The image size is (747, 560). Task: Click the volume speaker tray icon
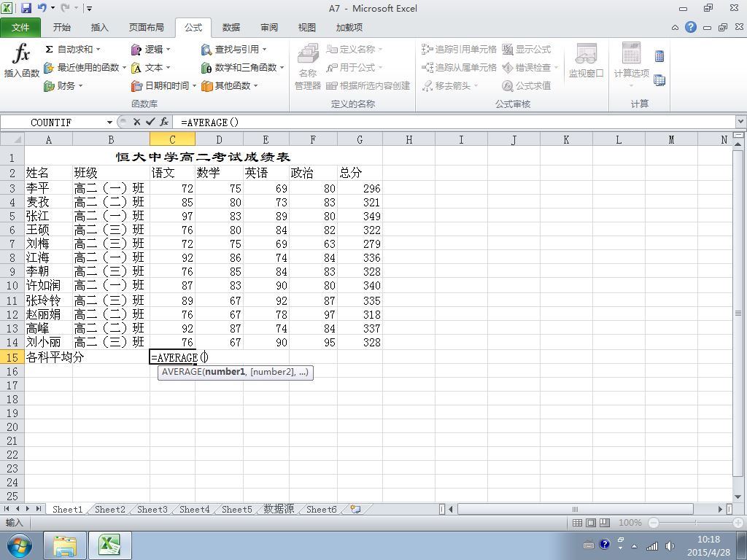(670, 545)
